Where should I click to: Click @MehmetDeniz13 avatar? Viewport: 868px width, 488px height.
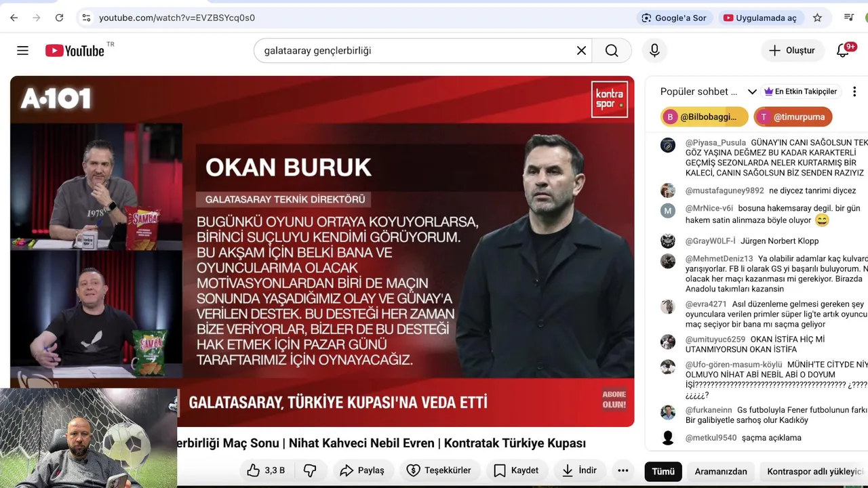[668, 261]
